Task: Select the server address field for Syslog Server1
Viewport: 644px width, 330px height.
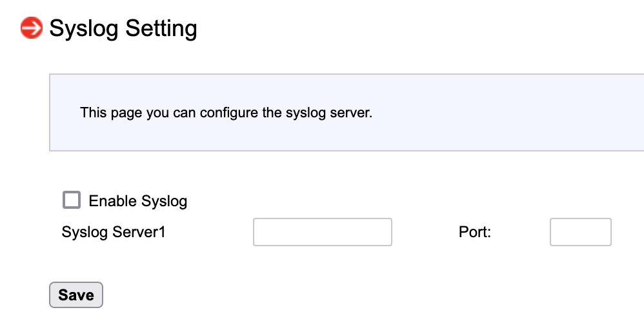Action: [322, 232]
